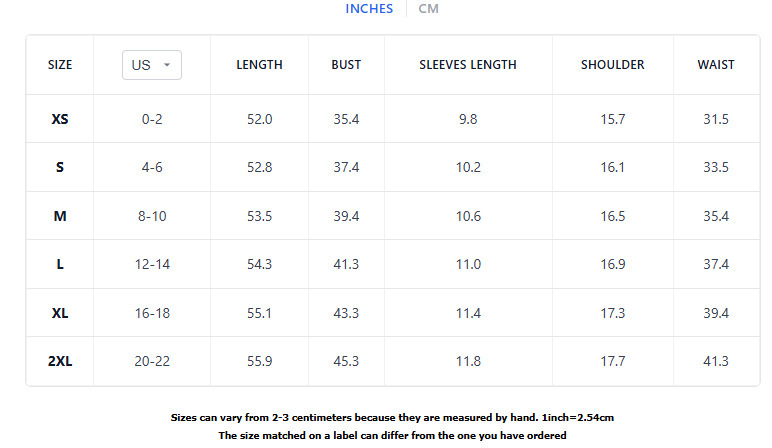This screenshot has height=448, width=772.
Task: Click the BUST column header
Action: (x=346, y=65)
